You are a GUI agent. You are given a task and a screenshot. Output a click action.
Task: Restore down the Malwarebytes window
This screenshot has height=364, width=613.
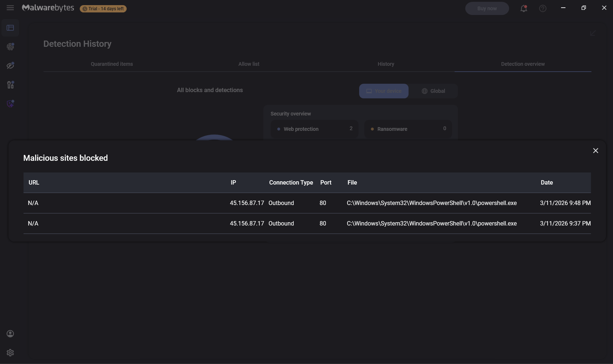tap(584, 8)
